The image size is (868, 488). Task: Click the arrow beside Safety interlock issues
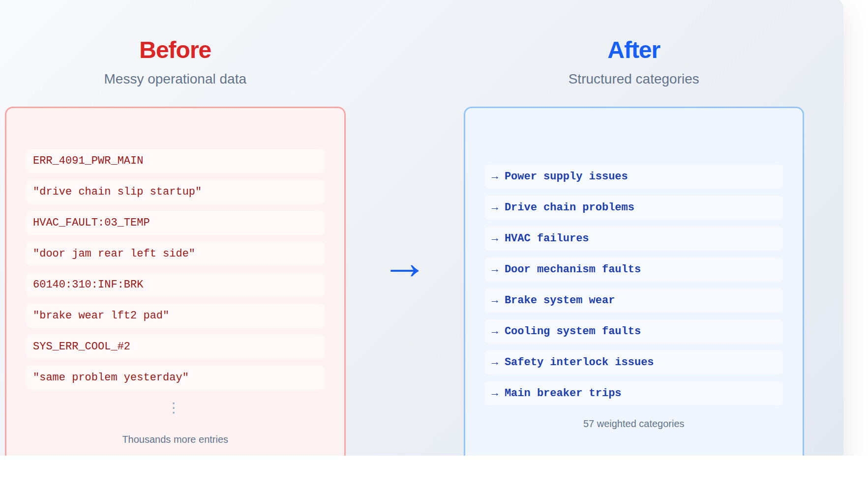495,363
